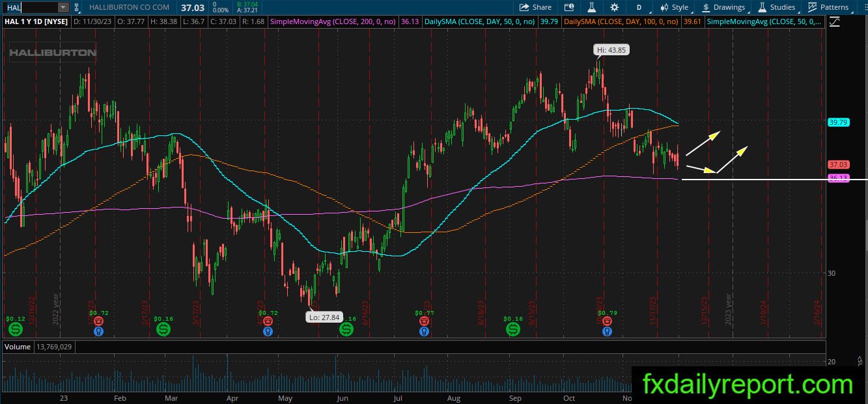The image size is (868, 404).
Task: Click the lightbulb icon below April $0.72
Action: click(x=268, y=332)
